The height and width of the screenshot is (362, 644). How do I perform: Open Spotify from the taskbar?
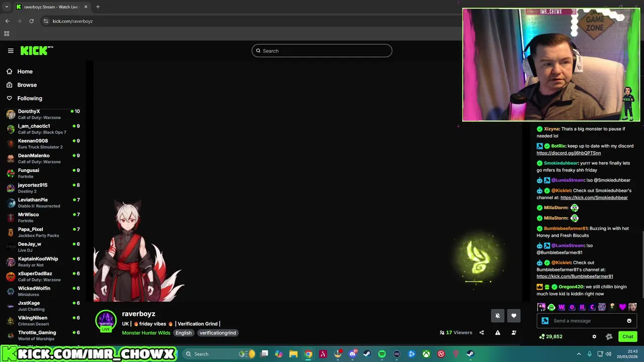coord(382,354)
